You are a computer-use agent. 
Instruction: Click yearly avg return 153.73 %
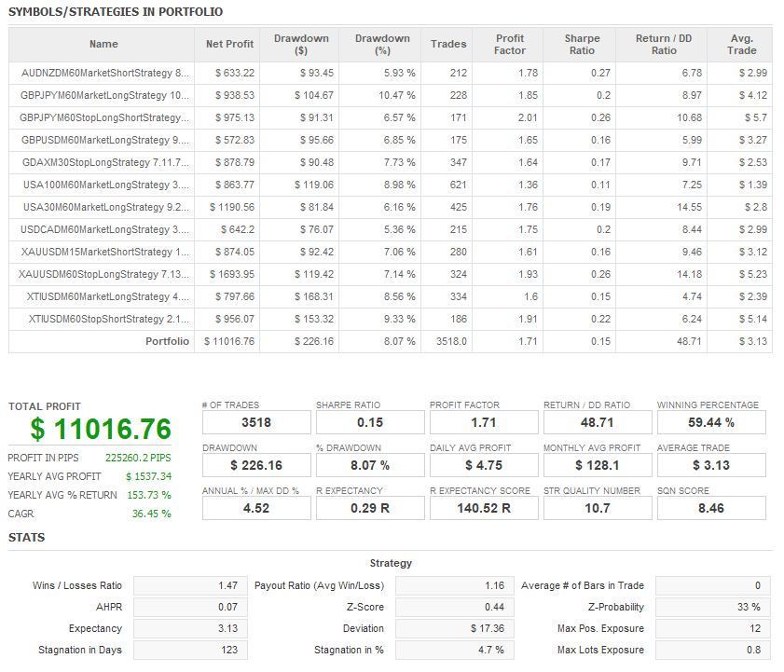pyautogui.click(x=149, y=495)
